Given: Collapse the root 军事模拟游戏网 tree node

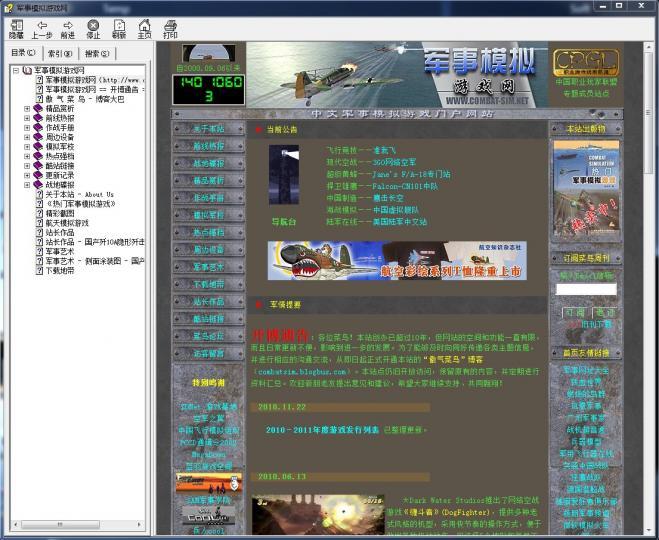Looking at the screenshot, I should 16,70.
